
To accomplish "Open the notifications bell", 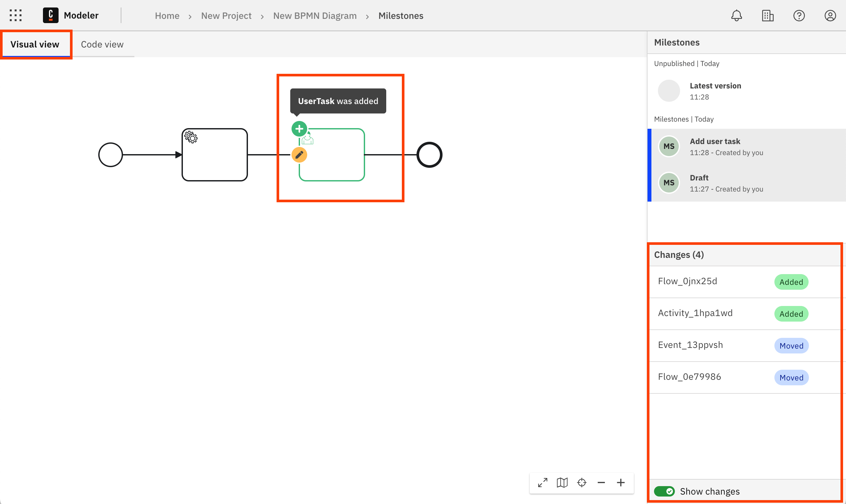I will (x=737, y=15).
